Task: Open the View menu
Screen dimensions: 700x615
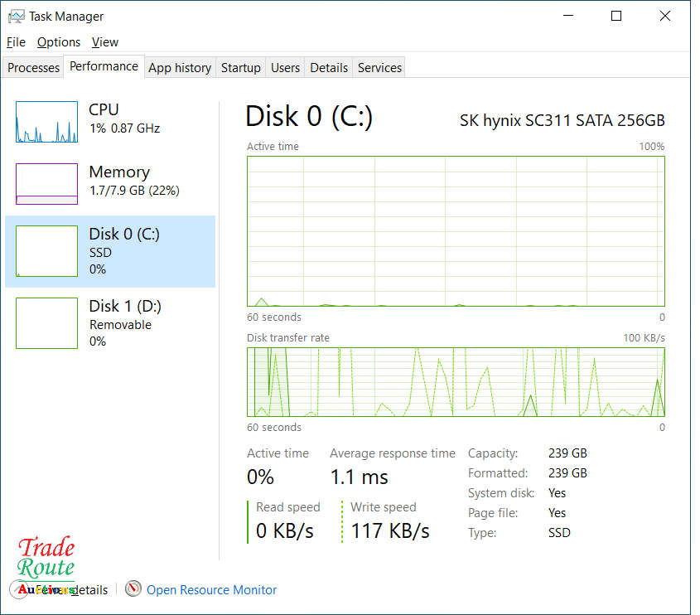Action: [104, 41]
